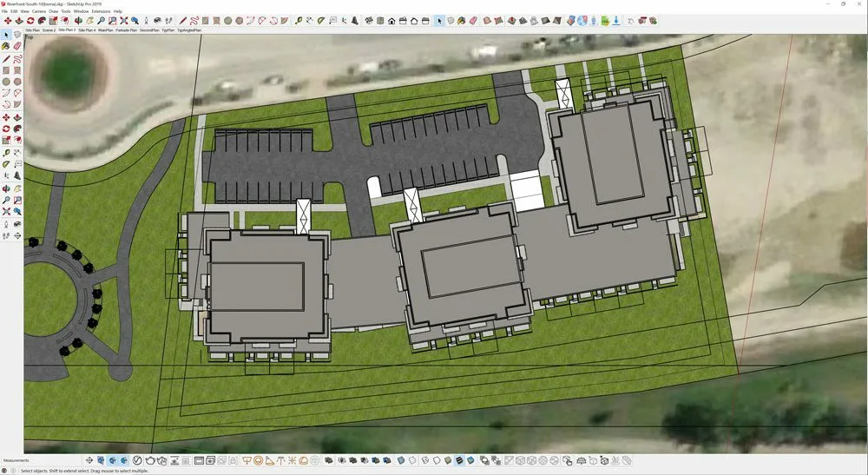This screenshot has height=475, width=868.
Task: Select the Freehand tool in left toolbar
Action: coord(17,58)
